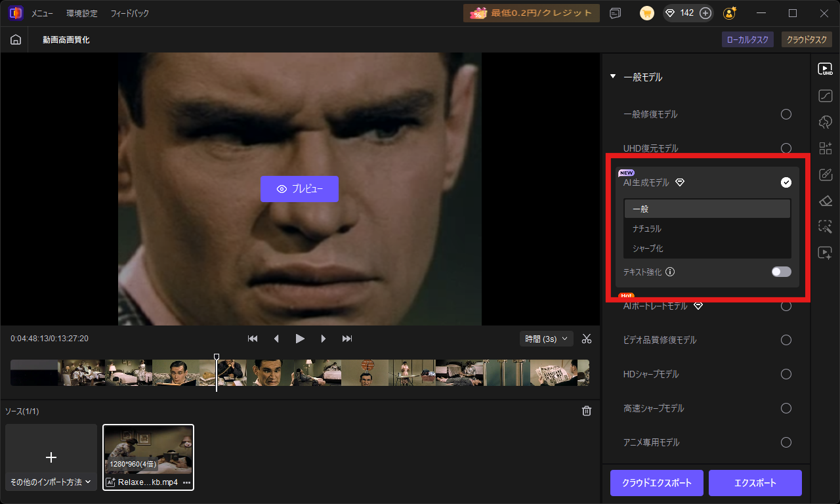Open the pen edit sidebar tool
The width and height of the screenshot is (840, 504).
pyautogui.click(x=825, y=175)
